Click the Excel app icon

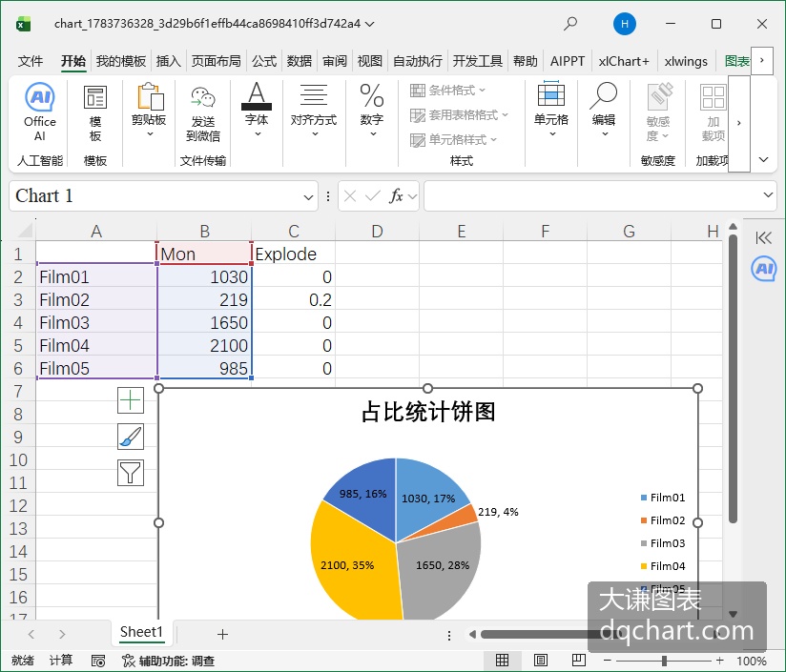pyautogui.click(x=24, y=24)
